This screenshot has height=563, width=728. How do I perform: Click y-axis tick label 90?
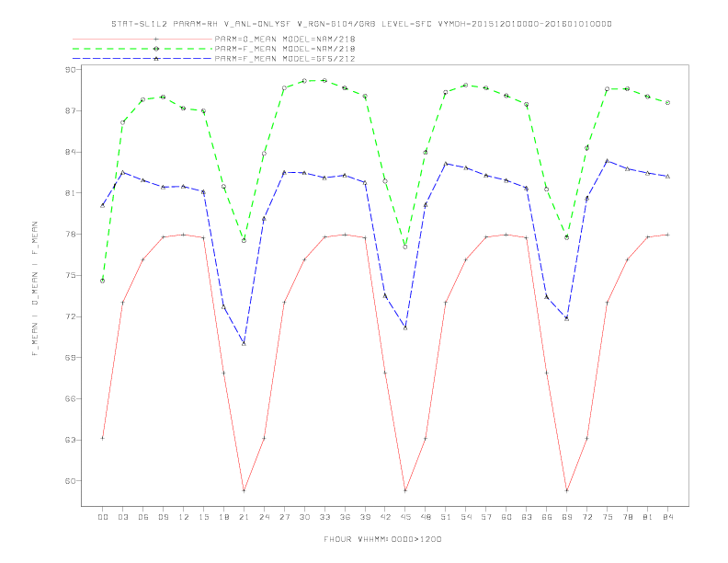(71, 70)
